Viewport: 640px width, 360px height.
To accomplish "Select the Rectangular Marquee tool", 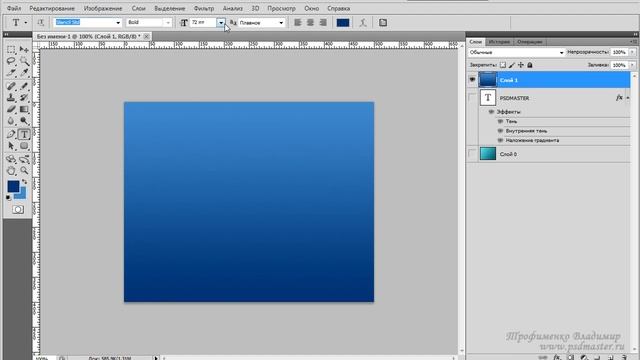I will [11, 49].
